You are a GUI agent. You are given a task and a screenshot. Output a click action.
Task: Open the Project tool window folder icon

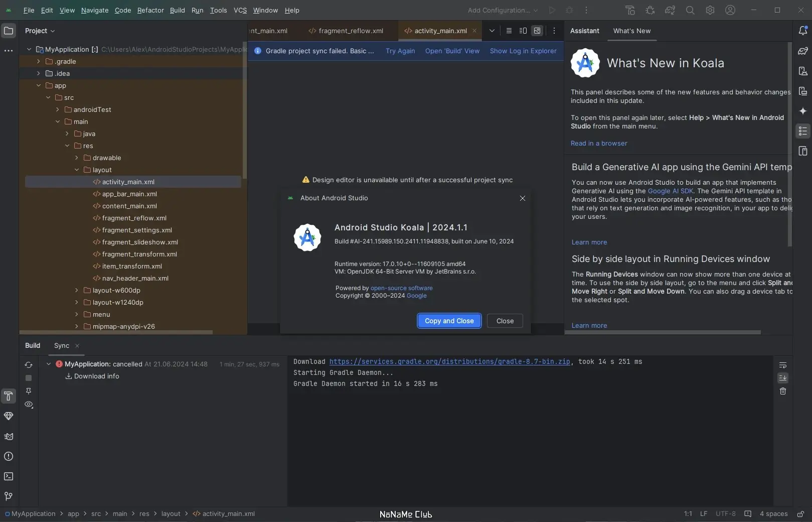coord(9,31)
